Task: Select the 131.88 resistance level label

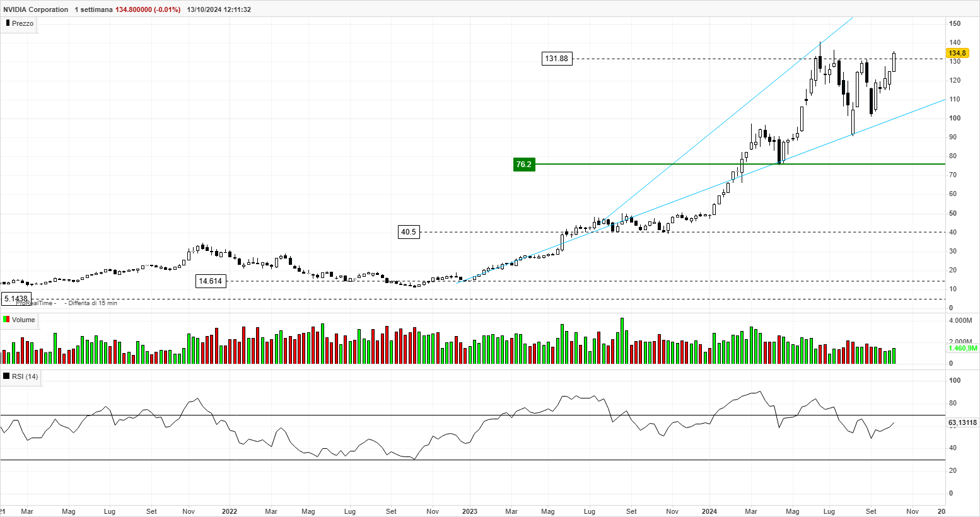Action: (x=556, y=59)
